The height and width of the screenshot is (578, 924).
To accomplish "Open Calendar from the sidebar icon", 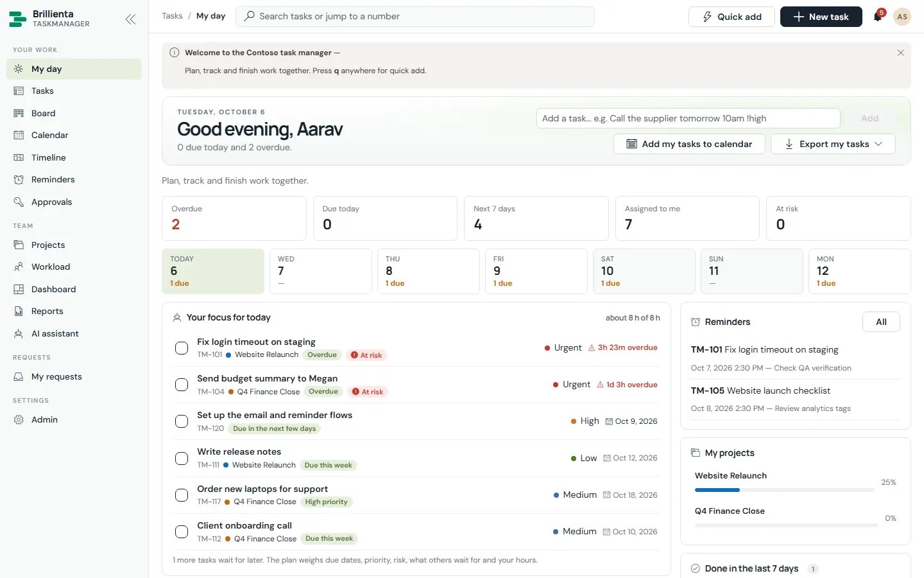I will tap(19, 135).
